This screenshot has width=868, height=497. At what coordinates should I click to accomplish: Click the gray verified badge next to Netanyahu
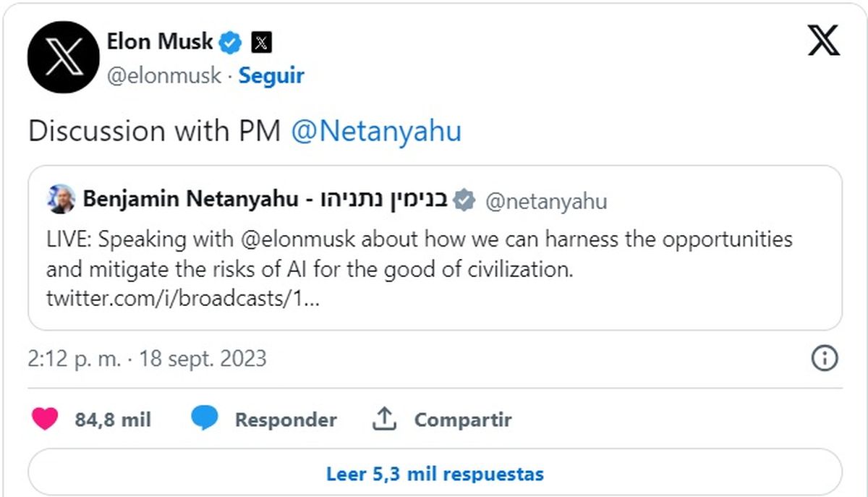[464, 200]
